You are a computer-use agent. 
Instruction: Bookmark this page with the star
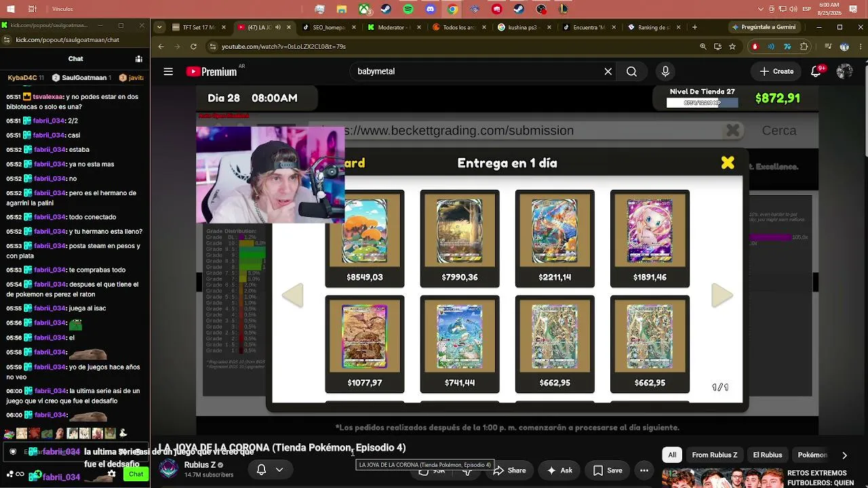(x=732, y=47)
